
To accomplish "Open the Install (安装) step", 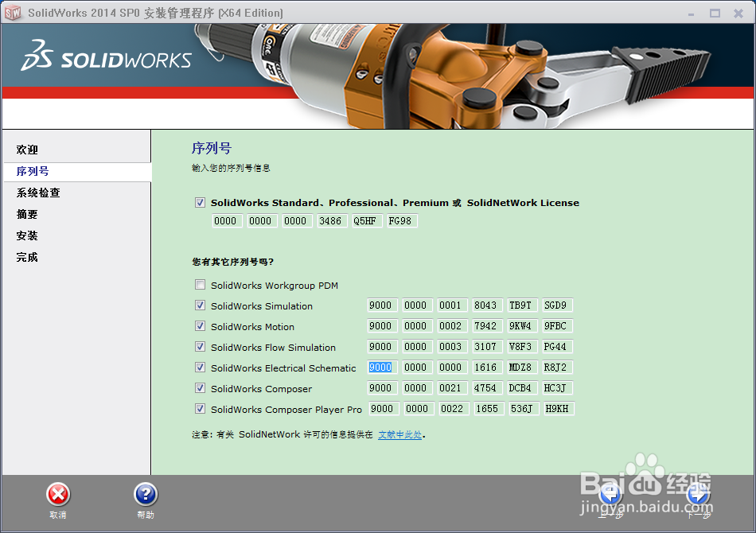I will (x=27, y=235).
